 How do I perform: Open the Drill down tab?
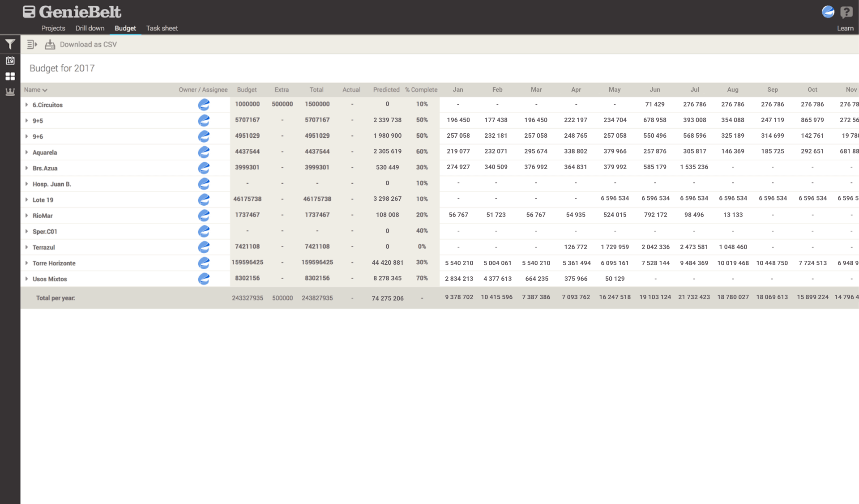tap(90, 28)
